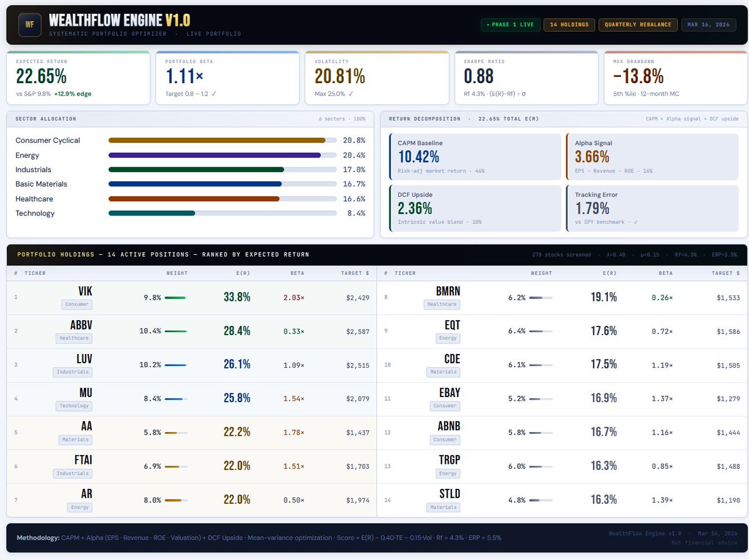Click ABBV expected return 28.4%

tap(237, 331)
